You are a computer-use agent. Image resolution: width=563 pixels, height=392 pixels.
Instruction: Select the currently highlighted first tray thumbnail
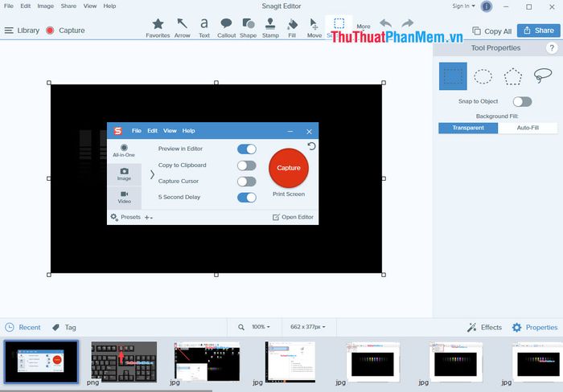click(x=41, y=361)
